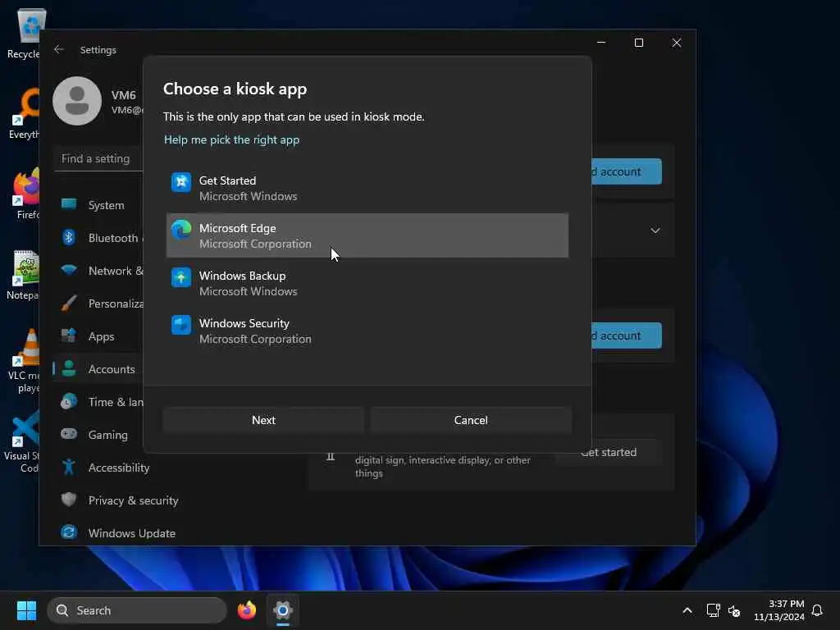Select the Everything desktop shortcut
The width and height of the screenshot is (840, 630).
pyautogui.click(x=24, y=115)
